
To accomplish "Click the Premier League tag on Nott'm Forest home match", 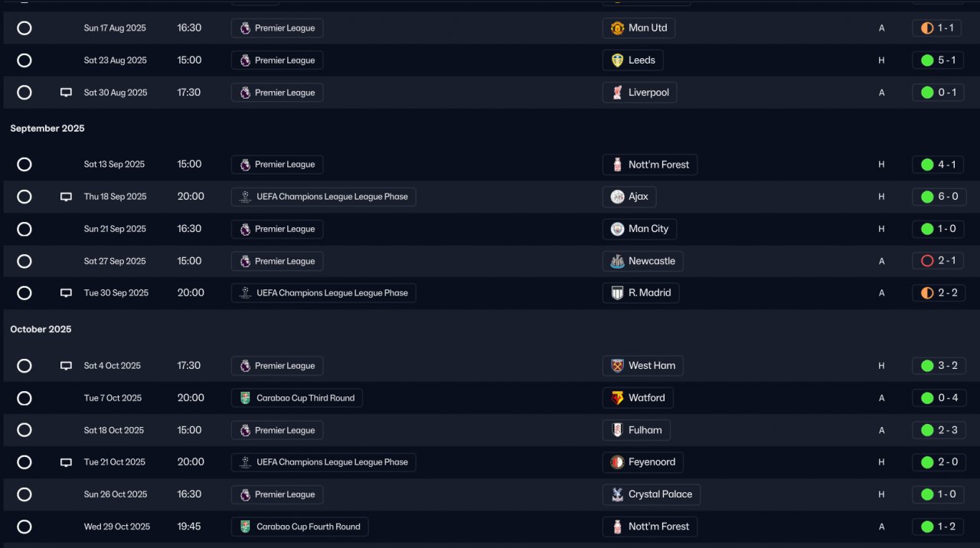I will coord(277,165).
